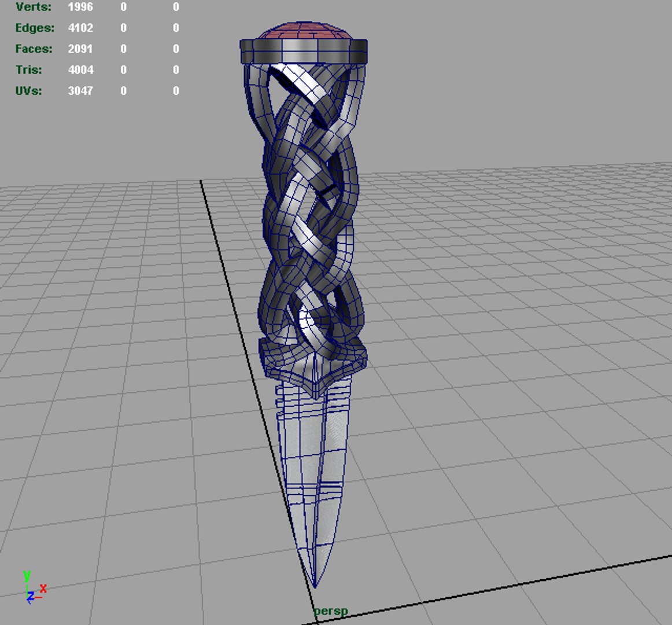Click the 'Edges:' heads-up label

click(35, 28)
